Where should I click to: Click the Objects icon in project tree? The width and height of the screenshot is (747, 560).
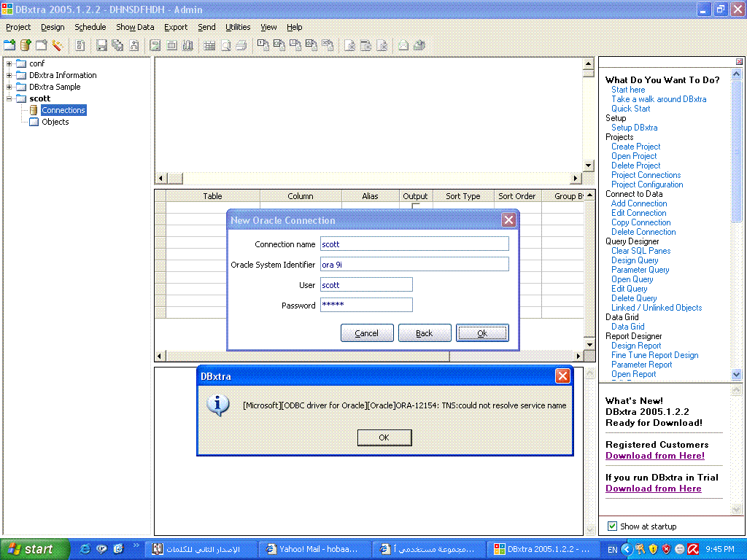point(34,122)
